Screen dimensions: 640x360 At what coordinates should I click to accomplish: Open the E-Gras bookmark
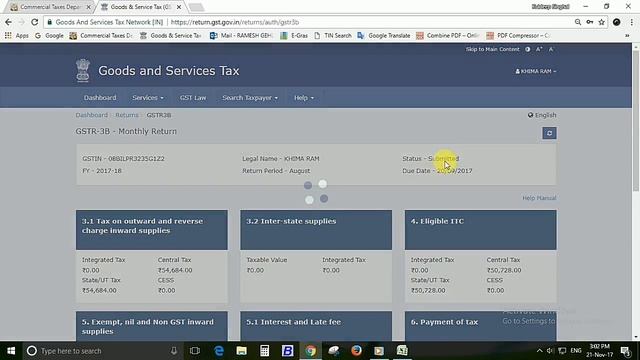(294, 36)
